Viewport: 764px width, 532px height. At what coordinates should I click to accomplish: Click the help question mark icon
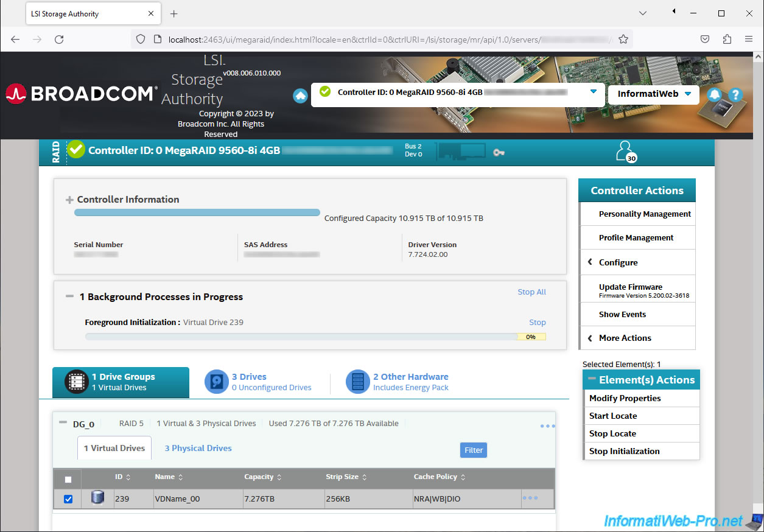(735, 95)
